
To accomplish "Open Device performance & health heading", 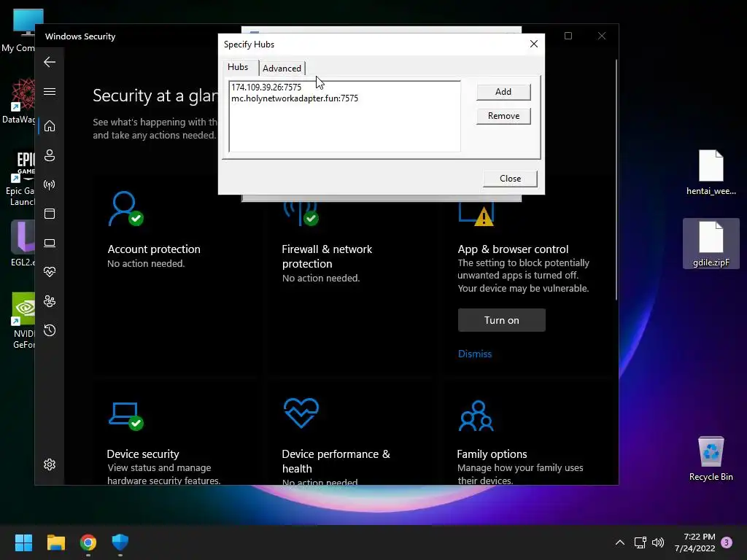I will (336, 461).
